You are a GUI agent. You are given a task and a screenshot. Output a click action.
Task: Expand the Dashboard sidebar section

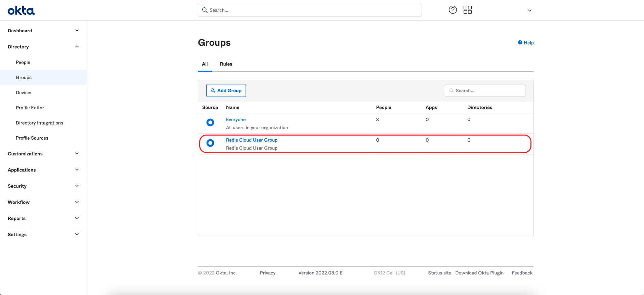77,31
